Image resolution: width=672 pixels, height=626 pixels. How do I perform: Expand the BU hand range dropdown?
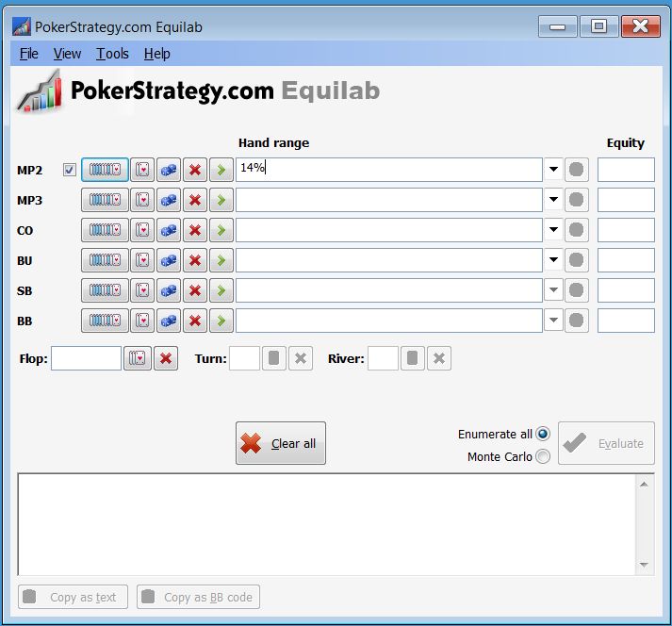point(553,260)
